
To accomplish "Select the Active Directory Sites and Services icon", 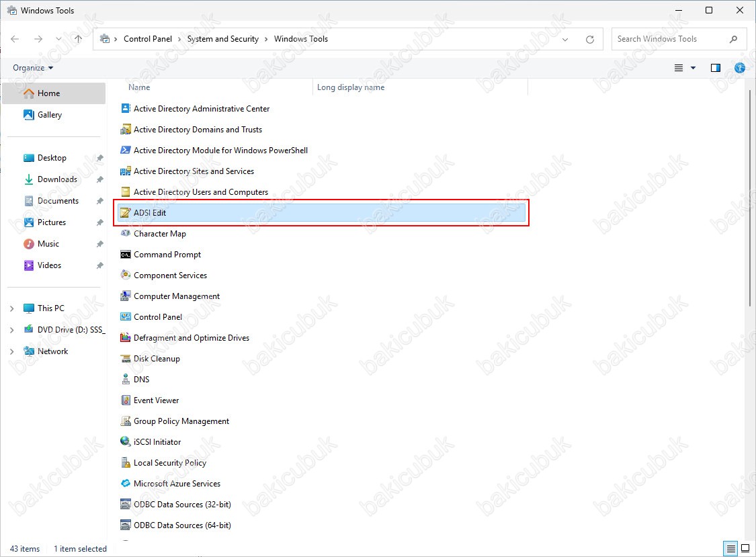I will (x=126, y=171).
